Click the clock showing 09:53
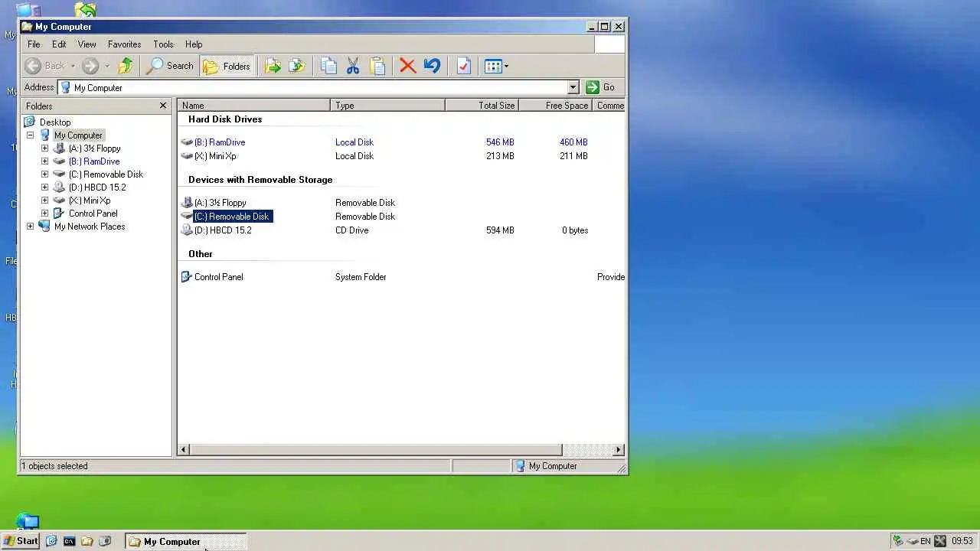The image size is (980, 551). [x=962, y=541]
